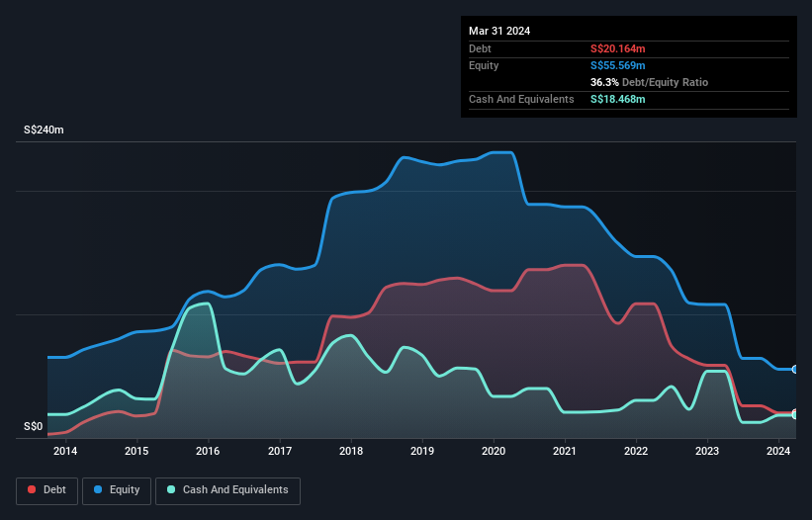Select the blue Equity endpoint marker on the chart
This screenshot has width=812, height=520.
pos(795,369)
